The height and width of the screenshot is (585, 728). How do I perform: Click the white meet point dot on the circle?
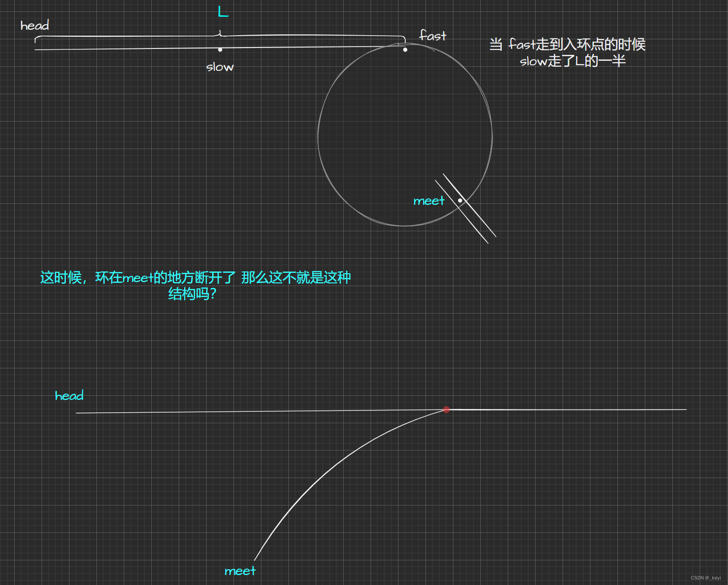(460, 200)
